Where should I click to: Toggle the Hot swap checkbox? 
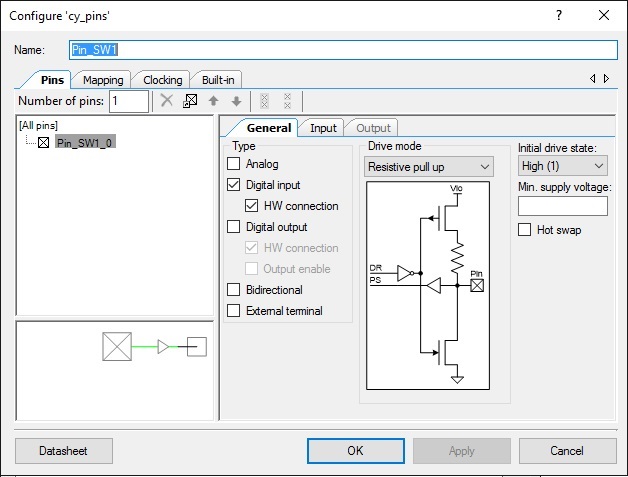pyautogui.click(x=525, y=230)
